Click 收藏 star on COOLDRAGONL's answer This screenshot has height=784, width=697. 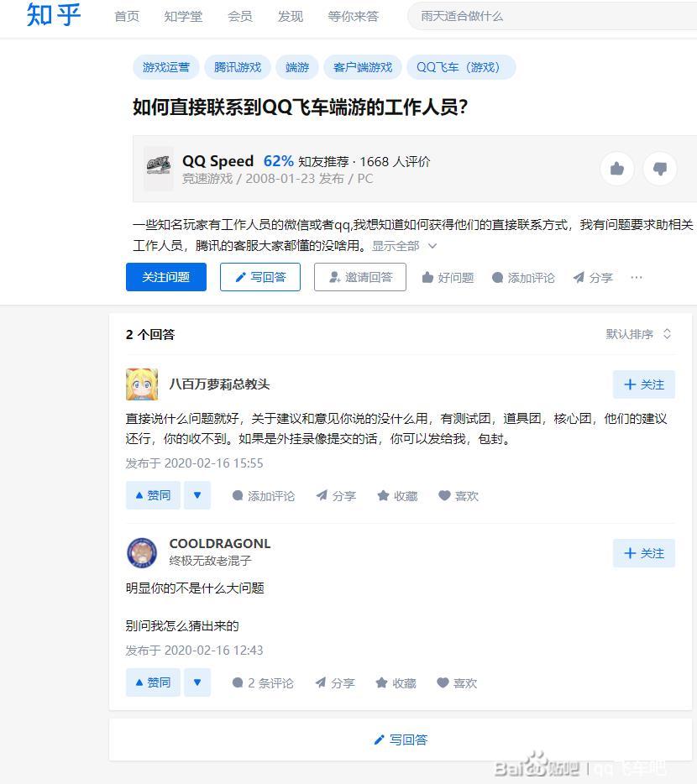tap(396, 683)
